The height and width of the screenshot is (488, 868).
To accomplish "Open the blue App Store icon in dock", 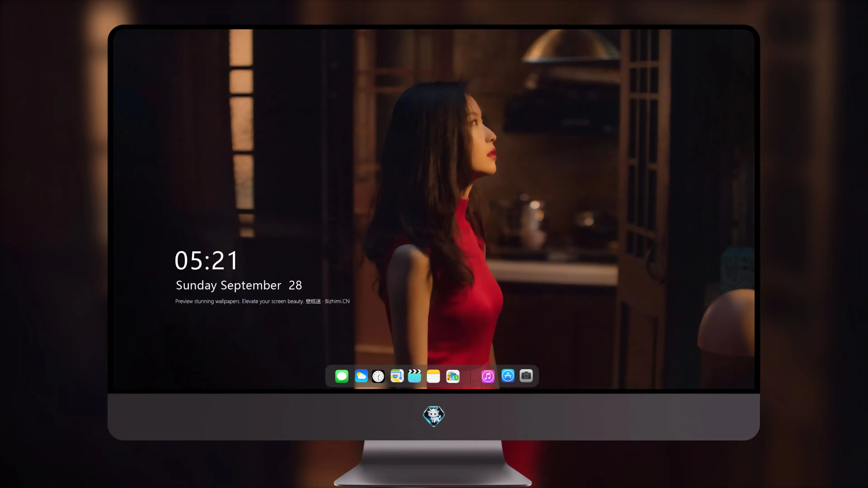I will coord(508,376).
